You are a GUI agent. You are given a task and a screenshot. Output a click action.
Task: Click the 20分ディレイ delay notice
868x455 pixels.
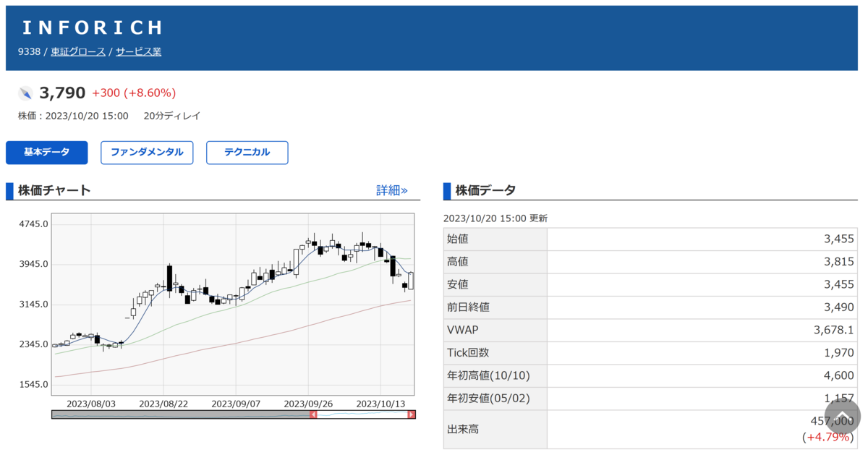172,116
